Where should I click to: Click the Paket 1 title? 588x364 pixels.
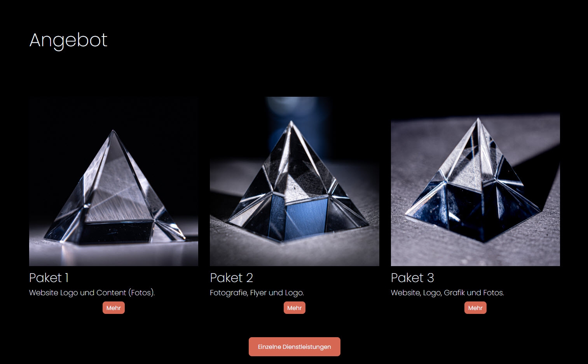49,278
